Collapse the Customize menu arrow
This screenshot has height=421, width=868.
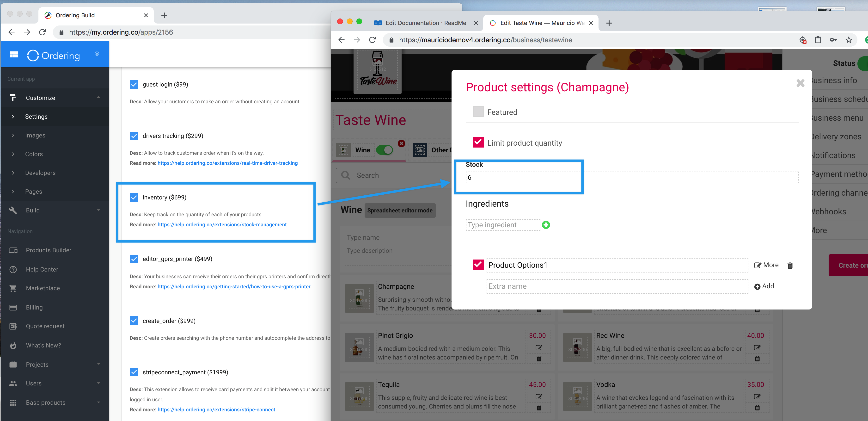click(98, 98)
